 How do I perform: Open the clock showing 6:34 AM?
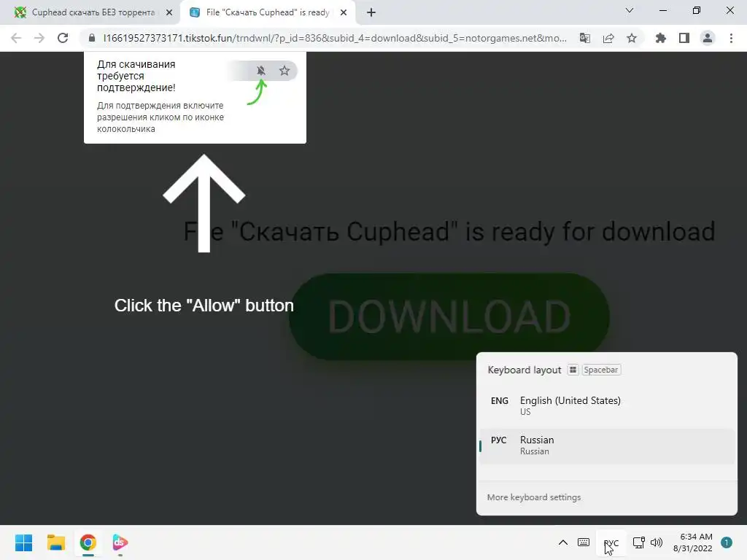pyautogui.click(x=693, y=542)
